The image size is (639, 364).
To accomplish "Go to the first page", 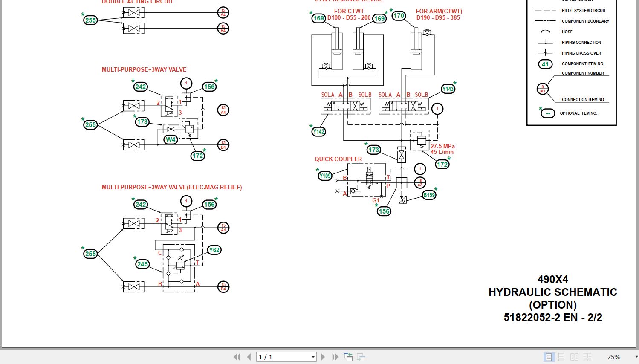I will [237, 357].
